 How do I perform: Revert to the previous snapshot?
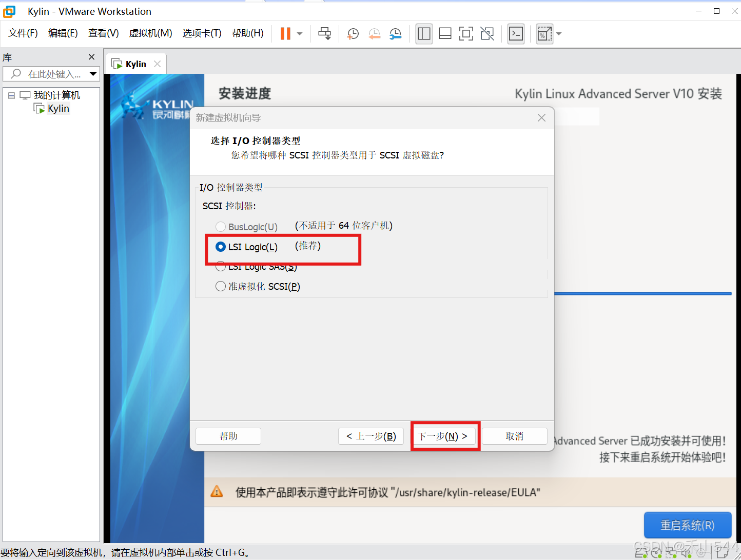click(x=375, y=34)
